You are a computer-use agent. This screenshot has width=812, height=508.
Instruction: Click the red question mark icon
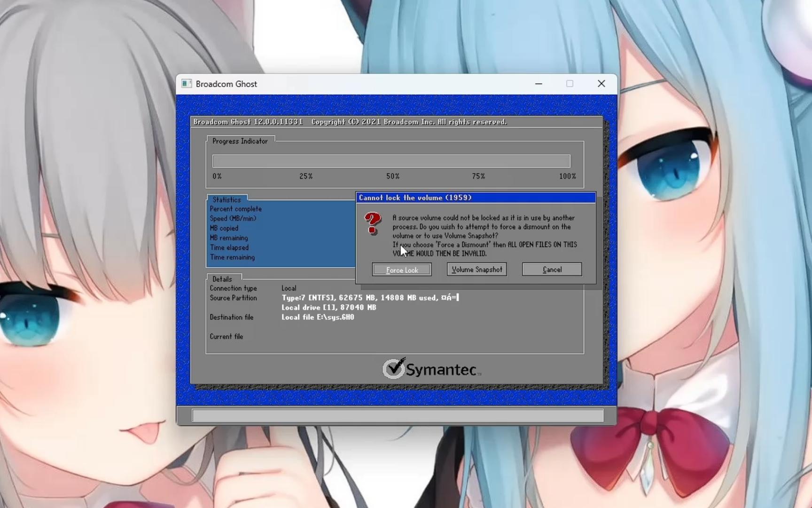(x=373, y=223)
